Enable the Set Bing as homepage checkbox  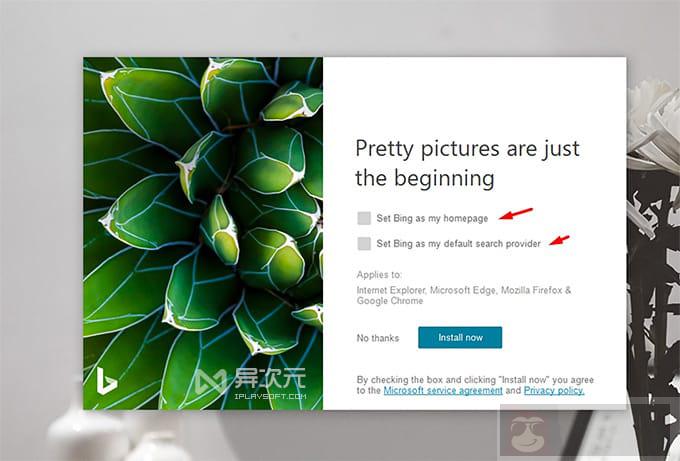pos(364,218)
